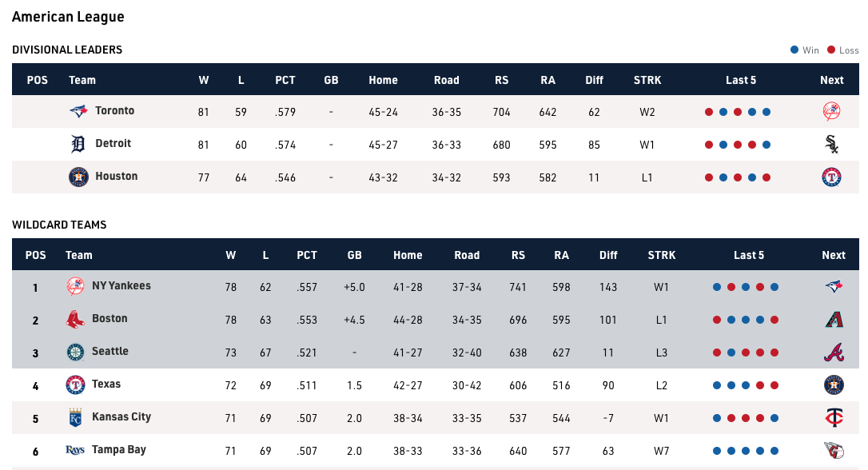Sort divisional leaders by STRK header
The image size is (868, 470).
coord(647,80)
